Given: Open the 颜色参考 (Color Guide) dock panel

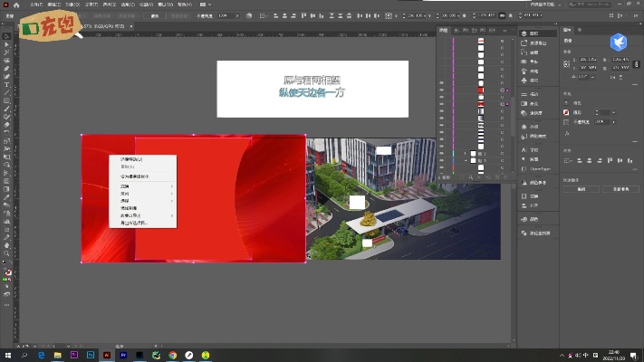Looking at the screenshot, I should (538, 183).
